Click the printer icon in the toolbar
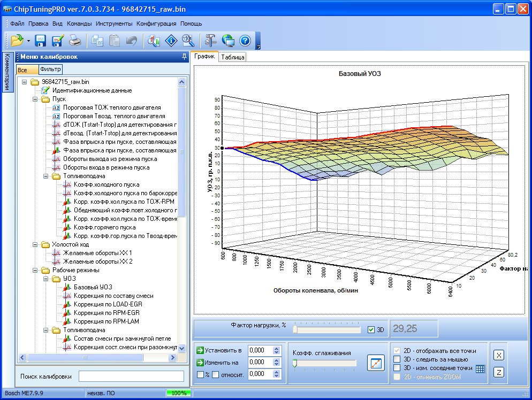The width and height of the screenshot is (532, 400). pos(75,41)
